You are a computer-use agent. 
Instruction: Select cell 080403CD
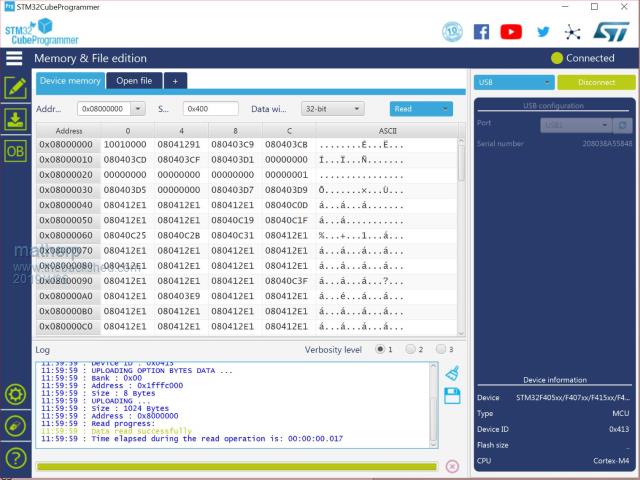pos(125,160)
